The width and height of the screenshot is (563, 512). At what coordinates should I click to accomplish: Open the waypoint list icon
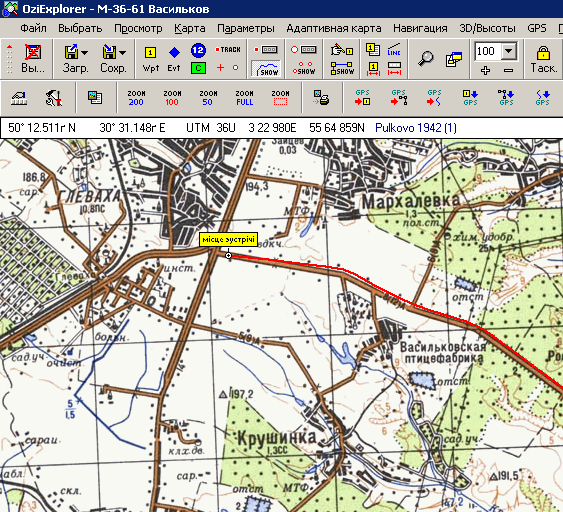pyautogui.click(x=373, y=50)
